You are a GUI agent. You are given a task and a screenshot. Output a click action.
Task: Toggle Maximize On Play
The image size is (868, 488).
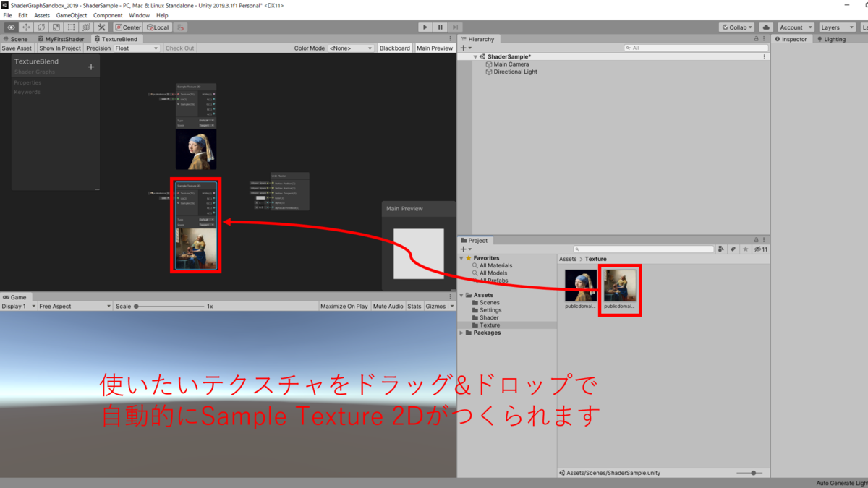[x=344, y=306]
